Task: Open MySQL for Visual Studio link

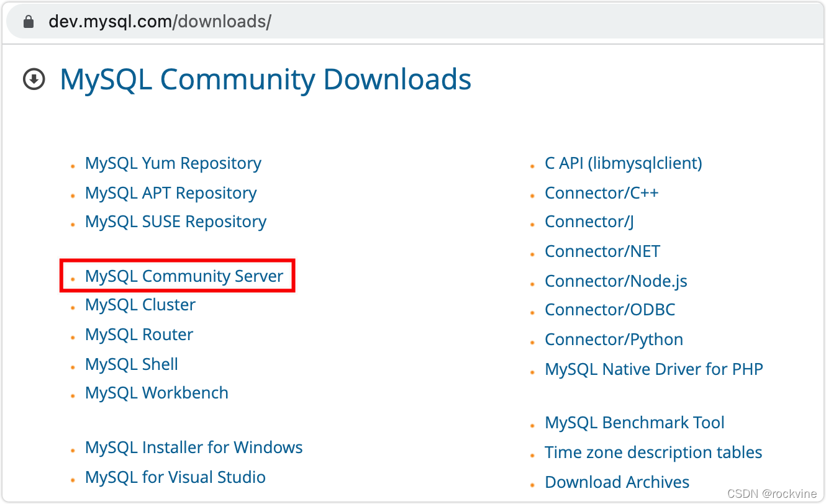Action: [x=175, y=477]
